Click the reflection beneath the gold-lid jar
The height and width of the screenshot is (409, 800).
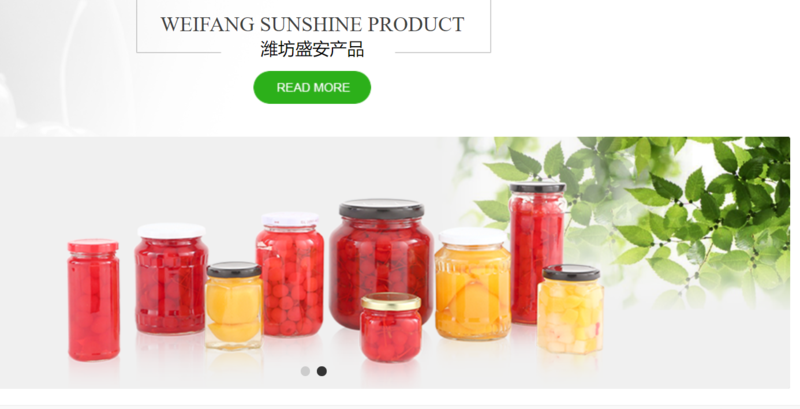click(391, 375)
